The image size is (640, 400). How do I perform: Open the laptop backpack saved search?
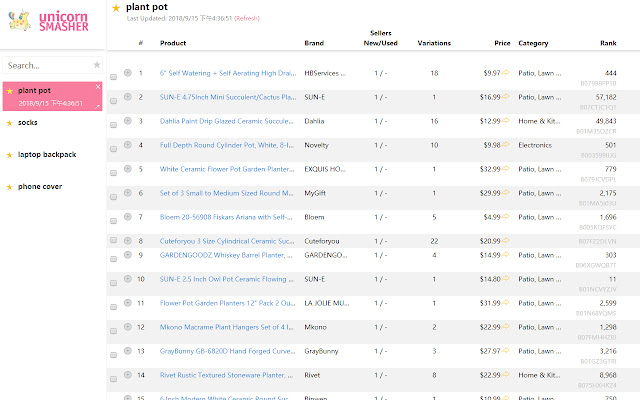click(x=47, y=155)
